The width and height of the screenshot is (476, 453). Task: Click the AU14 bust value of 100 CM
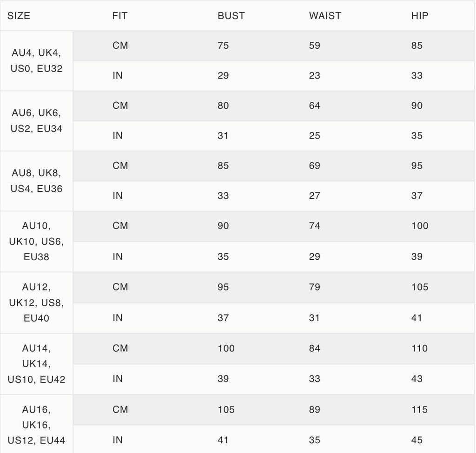point(226,348)
